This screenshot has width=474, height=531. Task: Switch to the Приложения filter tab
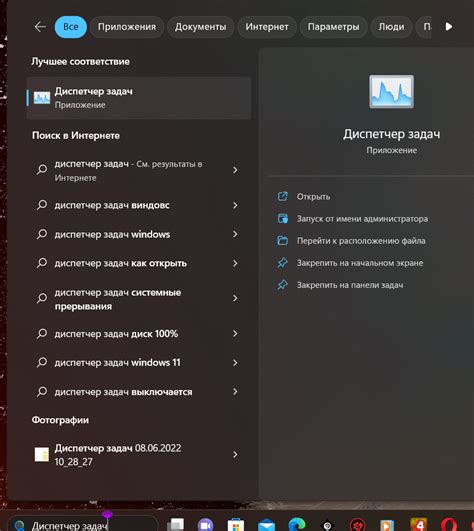coord(127,27)
